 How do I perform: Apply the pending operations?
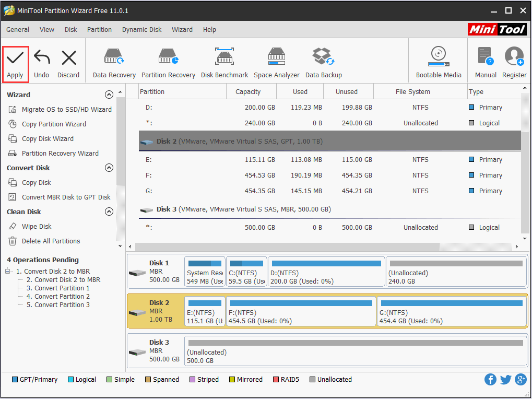click(x=15, y=61)
